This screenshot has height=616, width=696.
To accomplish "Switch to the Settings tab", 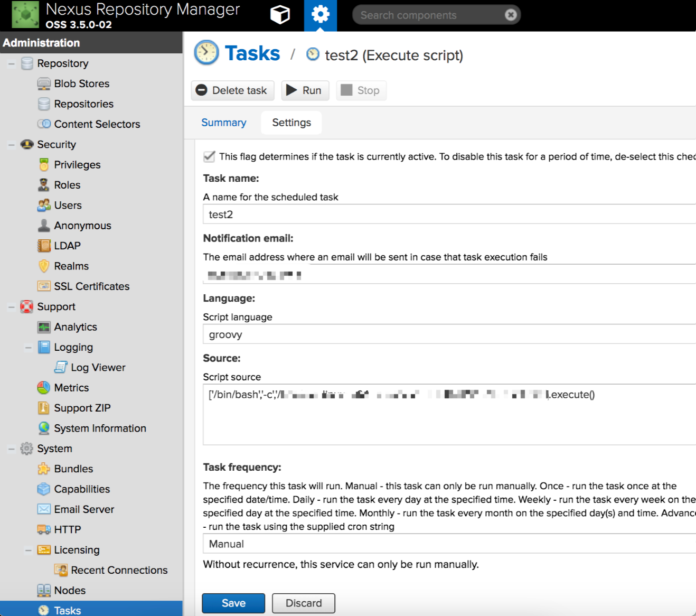I will (x=291, y=123).
